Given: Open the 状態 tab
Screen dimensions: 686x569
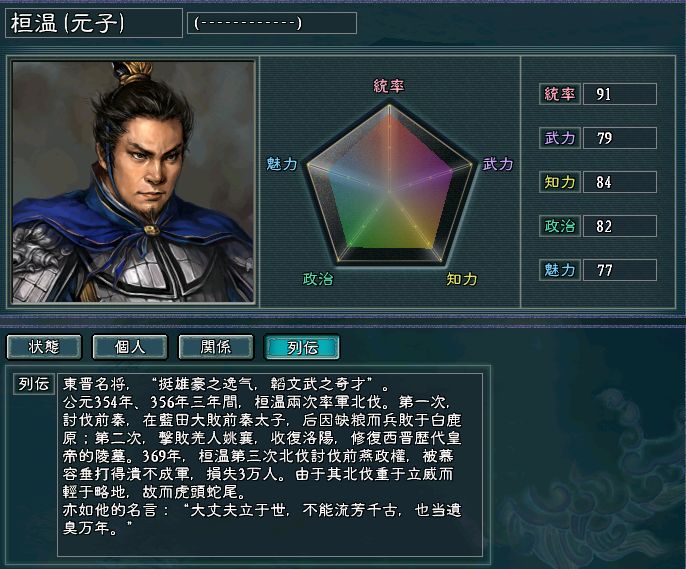Looking at the screenshot, I should tap(44, 347).
